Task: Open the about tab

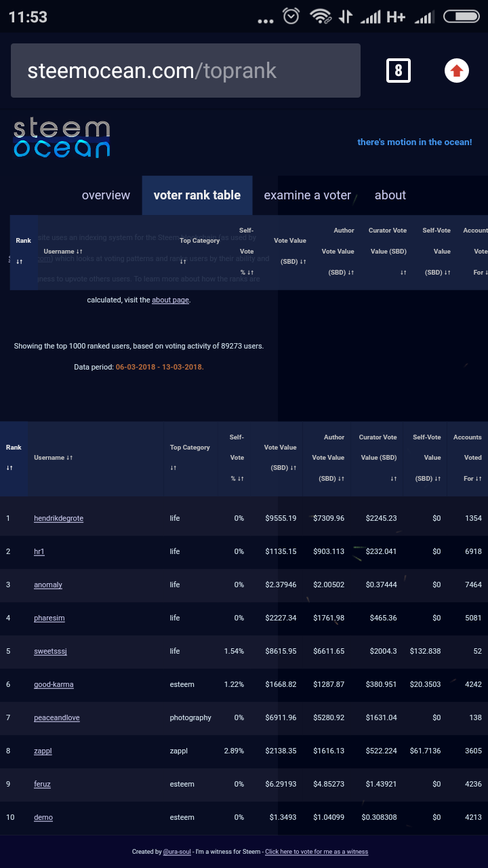Action: pyautogui.click(x=390, y=195)
